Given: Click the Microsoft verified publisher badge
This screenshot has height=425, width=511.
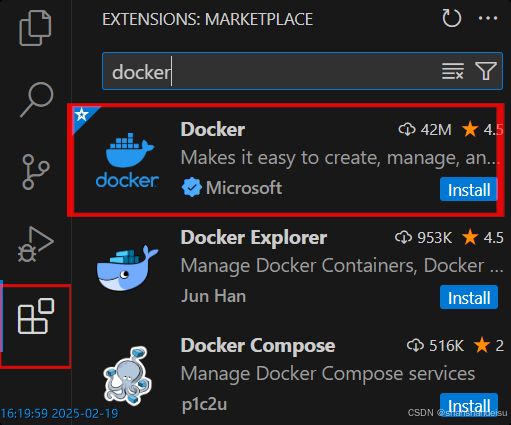Looking at the screenshot, I should point(191,187).
